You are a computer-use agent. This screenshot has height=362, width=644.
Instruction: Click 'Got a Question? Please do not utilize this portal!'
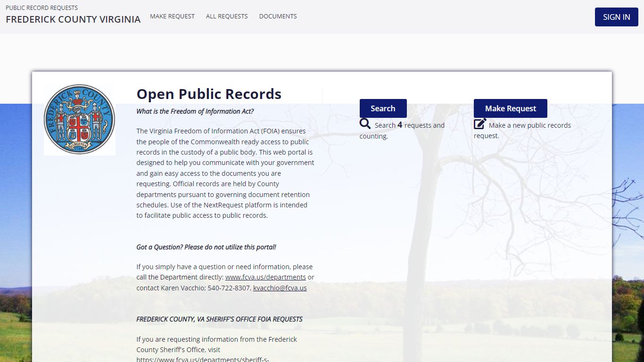[x=206, y=247]
